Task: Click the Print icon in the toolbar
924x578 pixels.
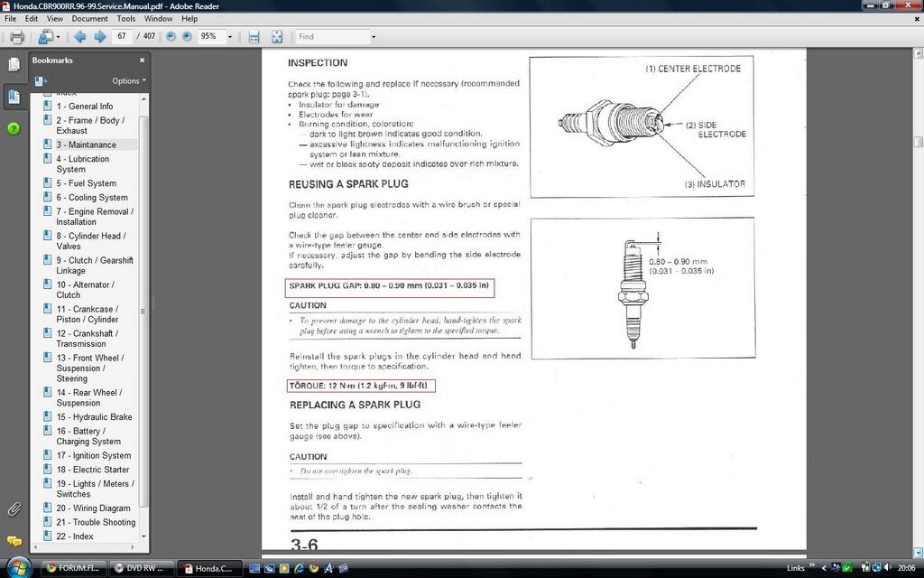Action: (x=16, y=37)
